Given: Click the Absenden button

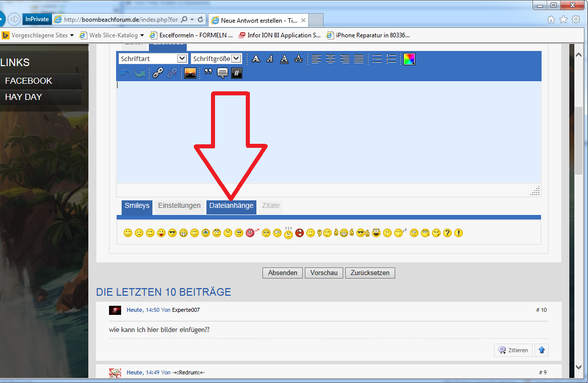Looking at the screenshot, I should (283, 273).
